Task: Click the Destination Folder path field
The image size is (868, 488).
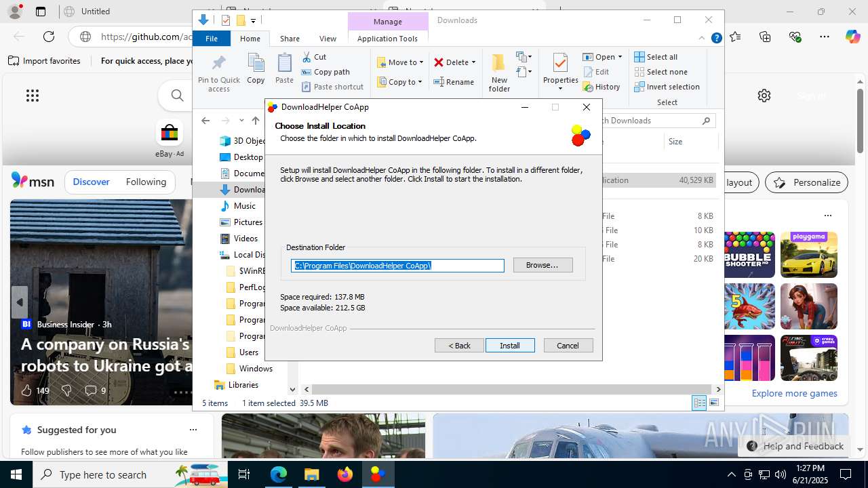Action: tap(397, 266)
